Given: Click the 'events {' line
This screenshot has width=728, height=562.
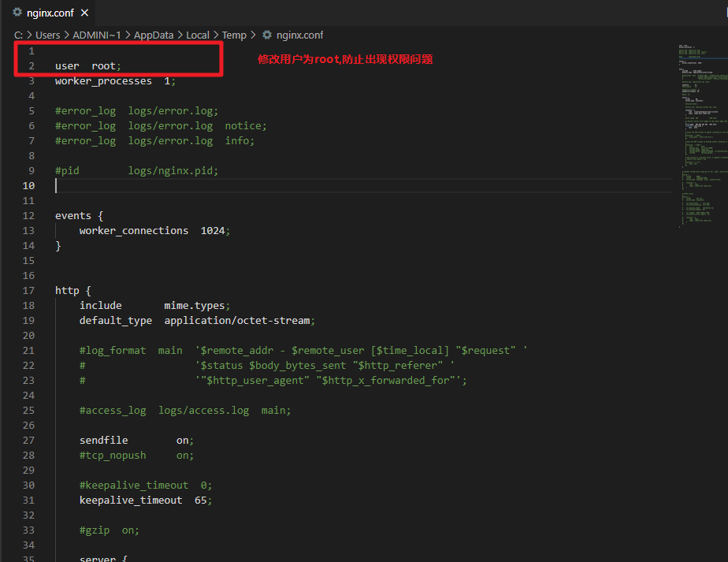Looking at the screenshot, I should 79,216.
